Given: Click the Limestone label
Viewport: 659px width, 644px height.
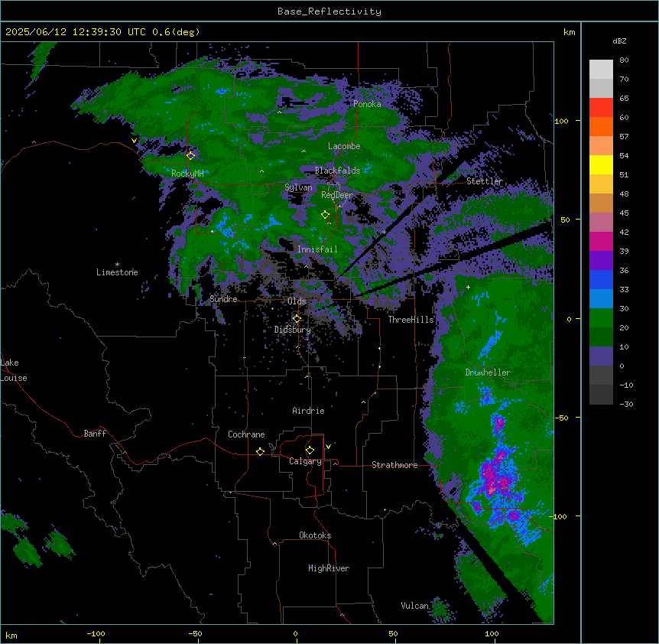Looking at the screenshot, I should click(x=117, y=272).
